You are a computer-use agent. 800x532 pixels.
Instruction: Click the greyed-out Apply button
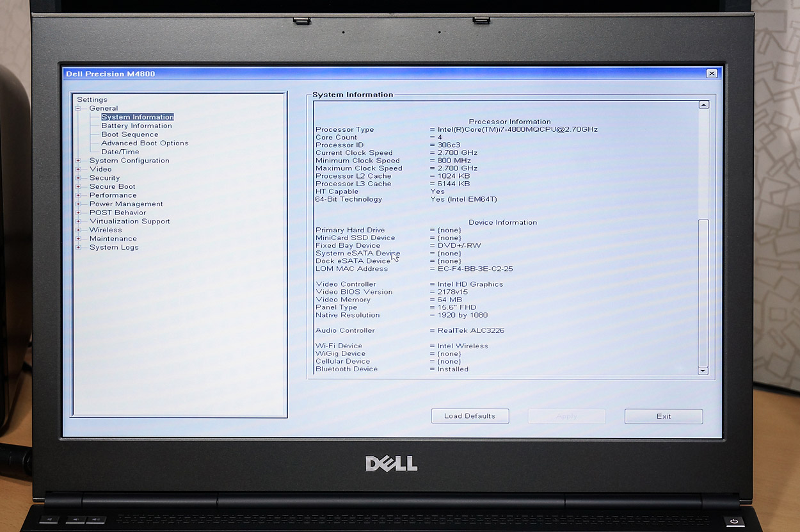(x=567, y=416)
